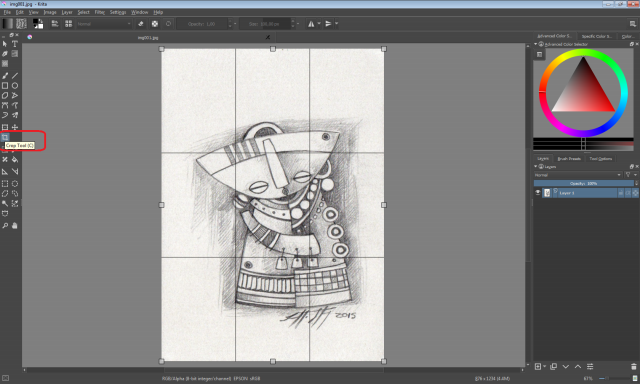Expand add-layer dropdown arrow
The image size is (640, 384).
point(545,367)
